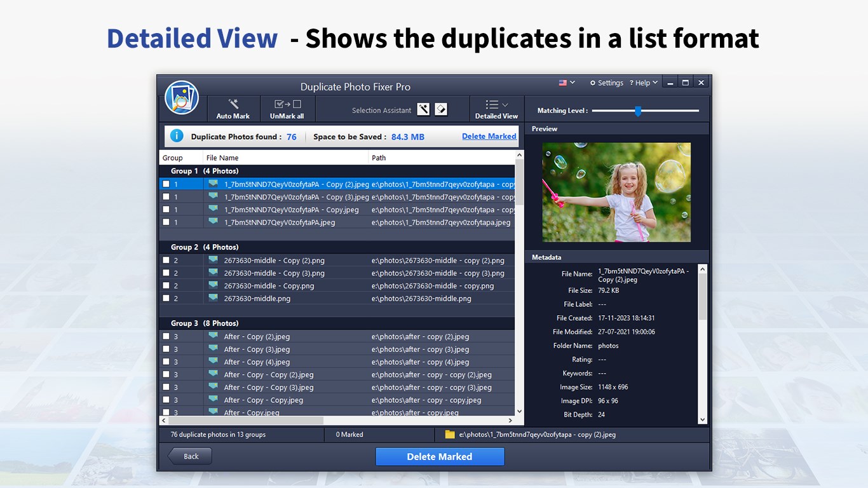Follow the Delete Marked link in the info bar
868x488 pixels.
tap(489, 136)
